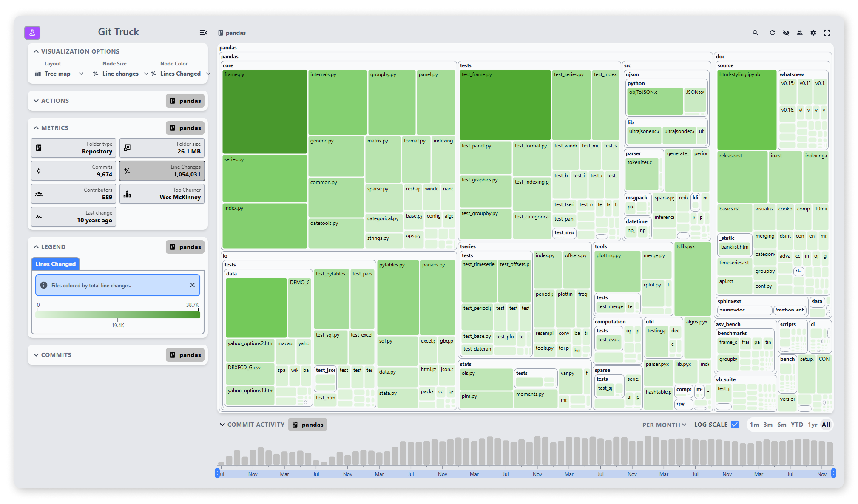Select frame.py block in core
Image resolution: width=858 pixels, height=504 pixels.
point(264,112)
